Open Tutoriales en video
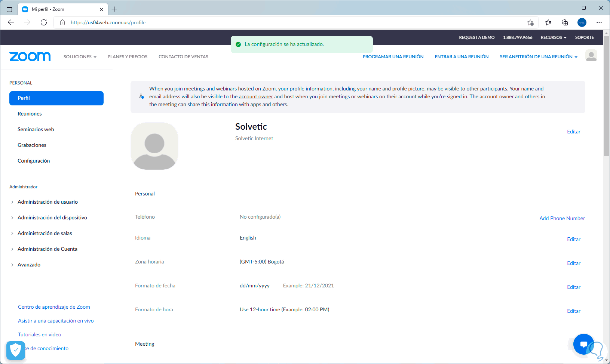 pyautogui.click(x=39, y=334)
